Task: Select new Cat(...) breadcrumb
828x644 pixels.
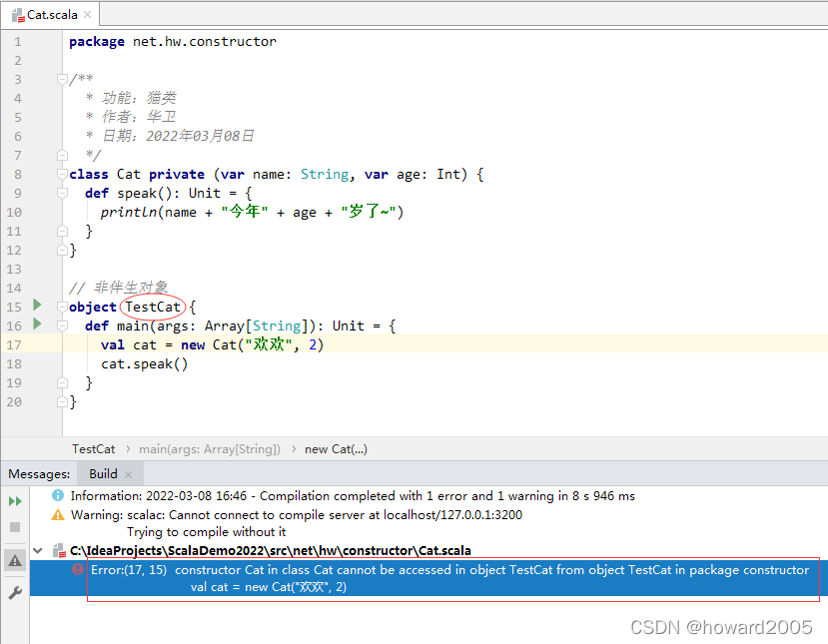Action: pyautogui.click(x=336, y=449)
